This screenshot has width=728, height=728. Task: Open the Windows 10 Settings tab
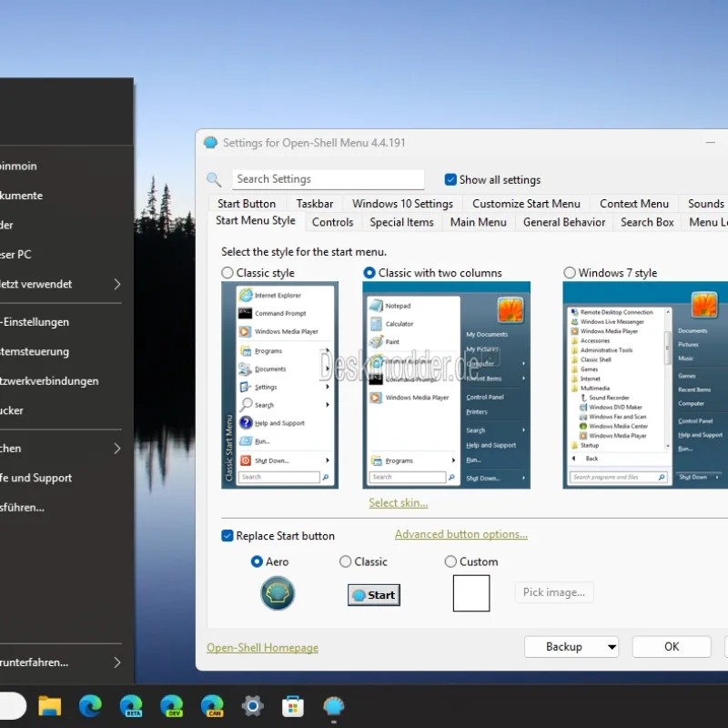pos(402,204)
